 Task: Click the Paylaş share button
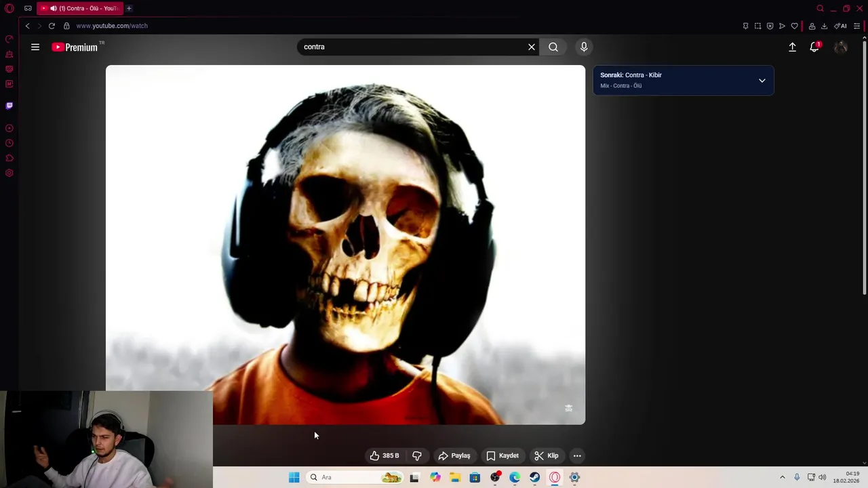pos(454,455)
